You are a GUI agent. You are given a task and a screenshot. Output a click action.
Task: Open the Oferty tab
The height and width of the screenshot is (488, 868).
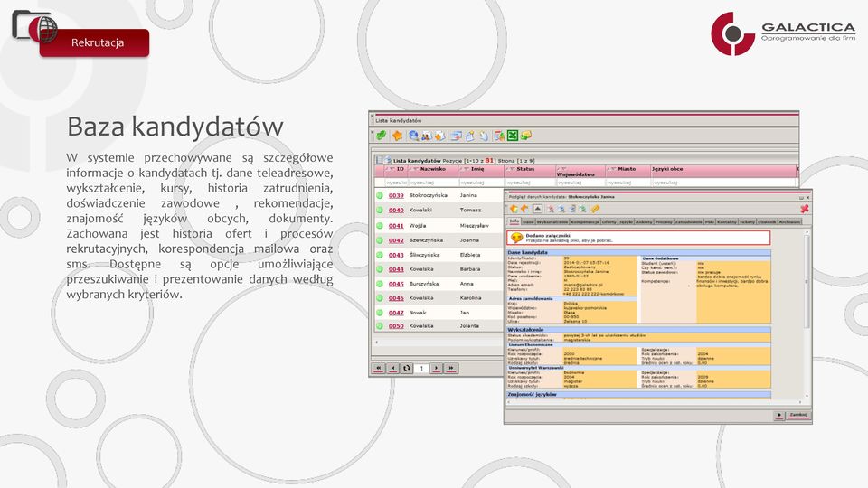(609, 221)
